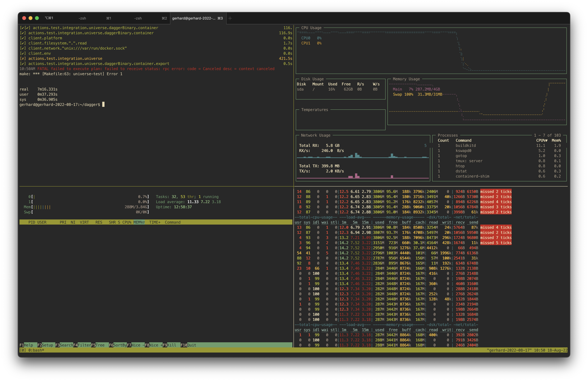Sort htop by the VIRT column

(x=84, y=222)
